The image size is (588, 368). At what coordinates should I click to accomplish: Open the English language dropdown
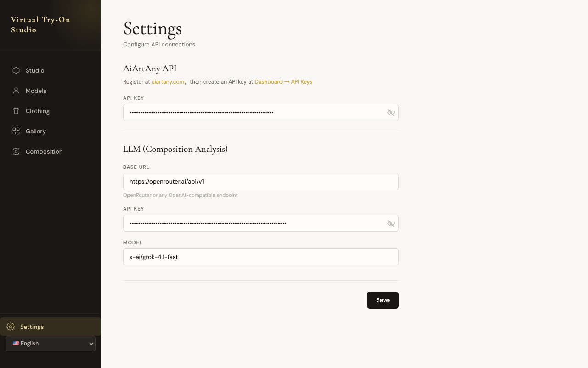coord(51,344)
